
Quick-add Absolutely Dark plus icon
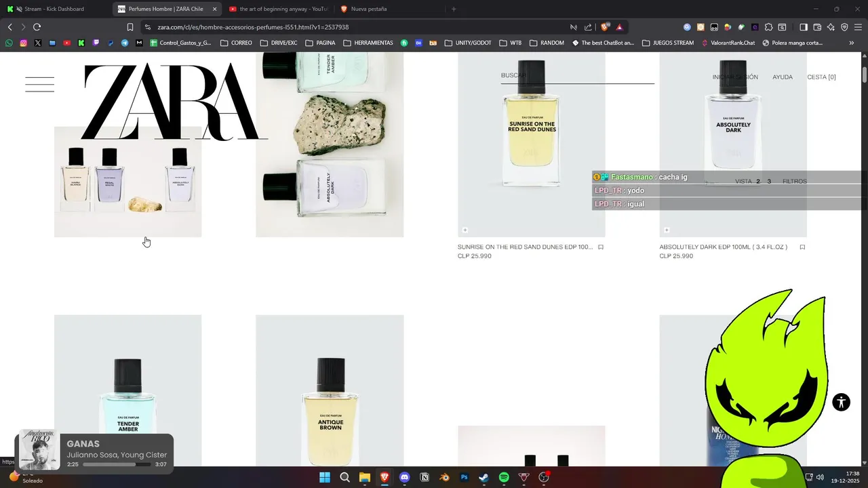[x=667, y=230]
